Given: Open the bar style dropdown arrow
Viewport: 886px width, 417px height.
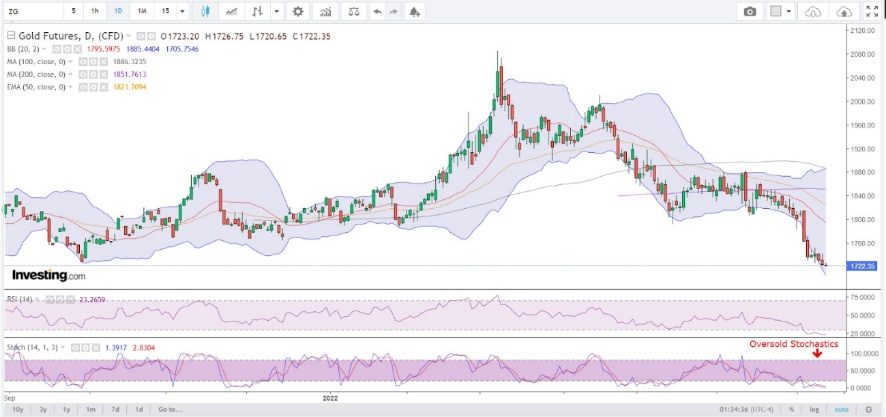Looking at the screenshot, I should point(276,11).
